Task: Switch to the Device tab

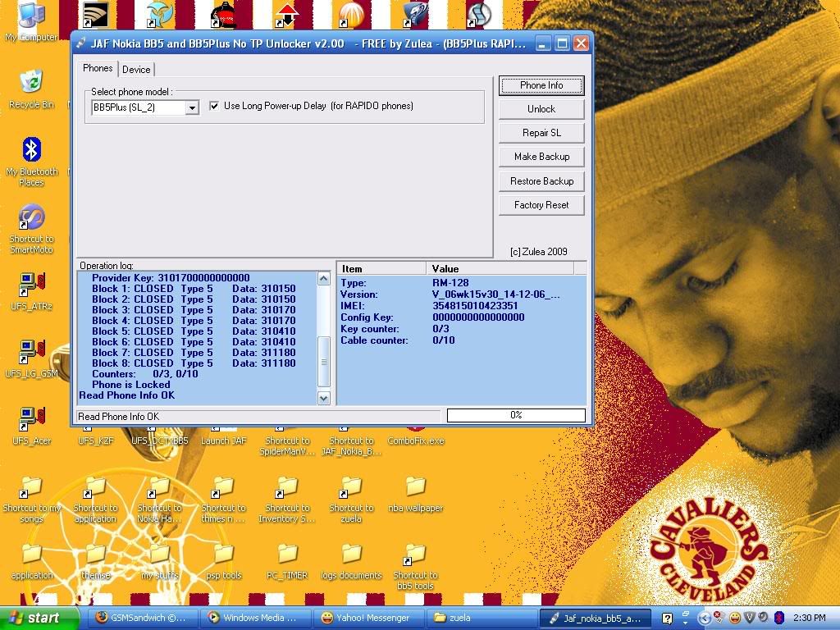Action: (x=136, y=70)
